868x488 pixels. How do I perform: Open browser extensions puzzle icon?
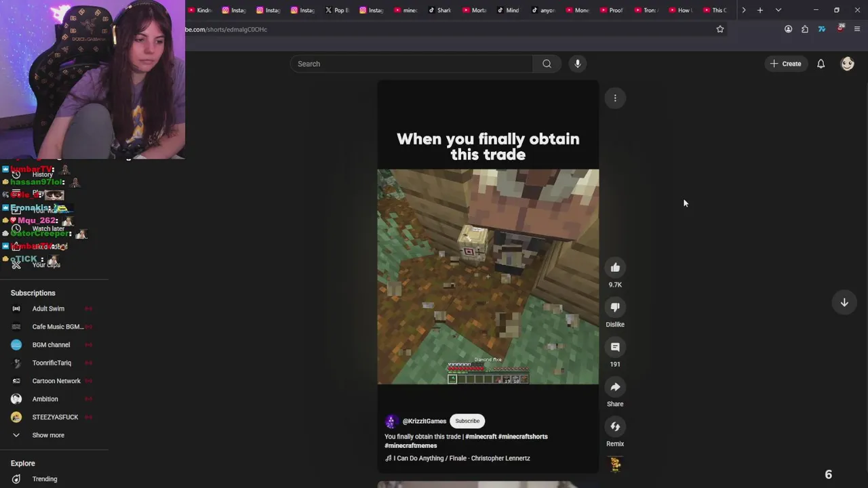pos(805,29)
